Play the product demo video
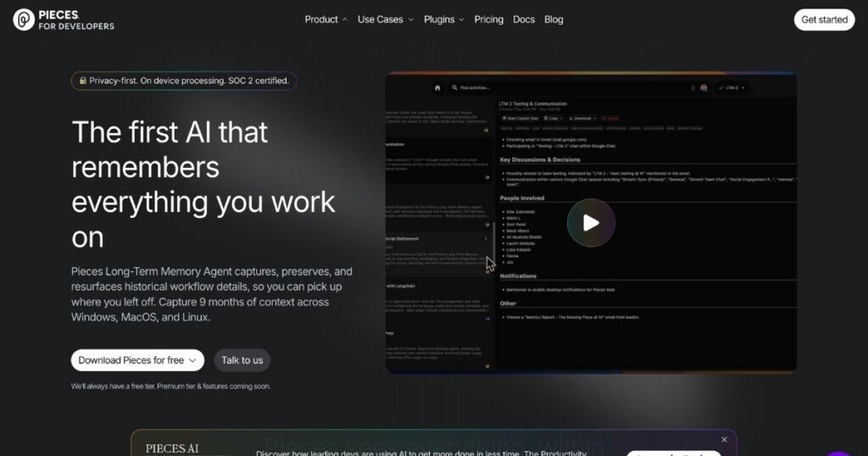This screenshot has height=456, width=868. [591, 223]
